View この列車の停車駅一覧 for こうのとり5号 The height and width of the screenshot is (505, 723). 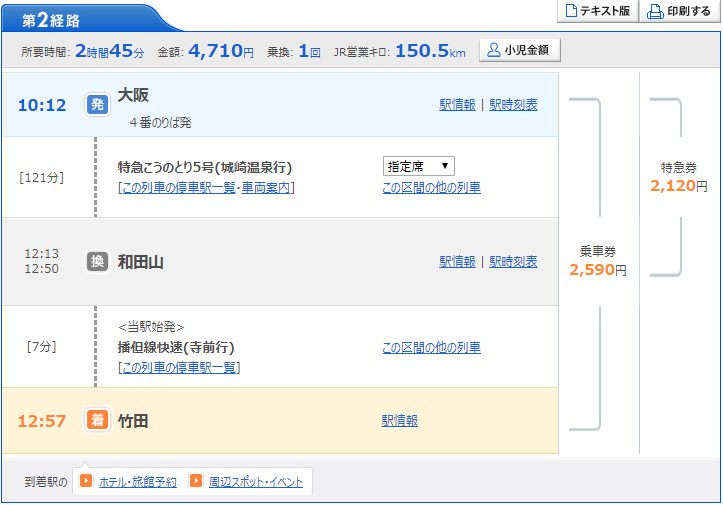pos(182,187)
